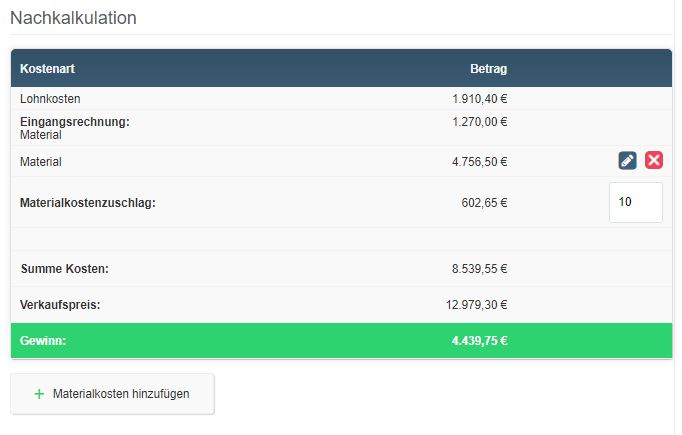
Task: Click the Gewinn label in green row
Action: [43, 341]
